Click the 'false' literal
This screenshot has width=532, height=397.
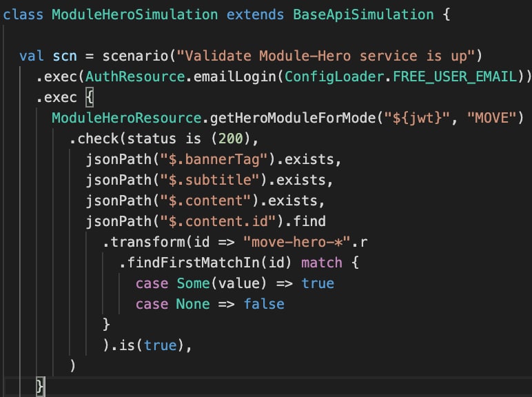point(264,305)
